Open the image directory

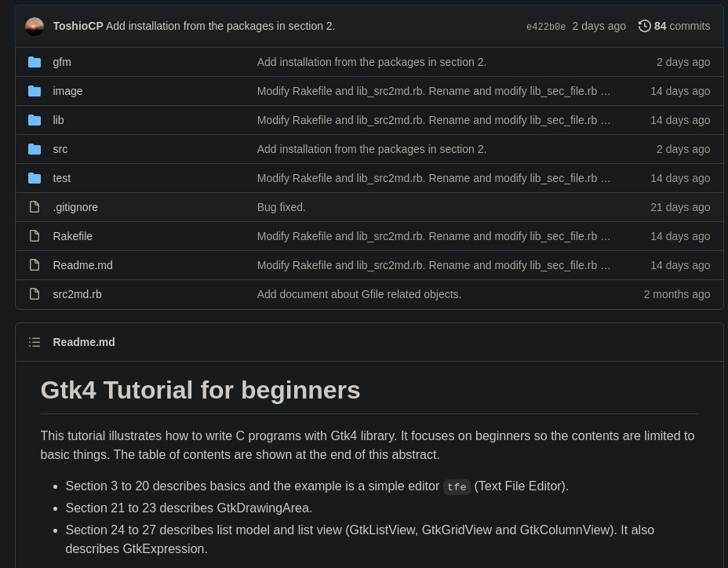pyautogui.click(x=67, y=91)
